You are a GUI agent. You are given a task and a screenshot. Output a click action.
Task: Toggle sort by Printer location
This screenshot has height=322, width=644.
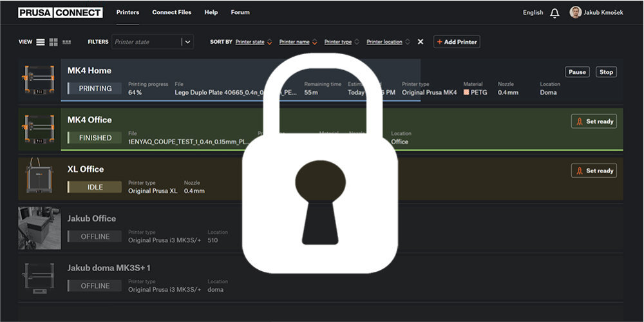(384, 42)
